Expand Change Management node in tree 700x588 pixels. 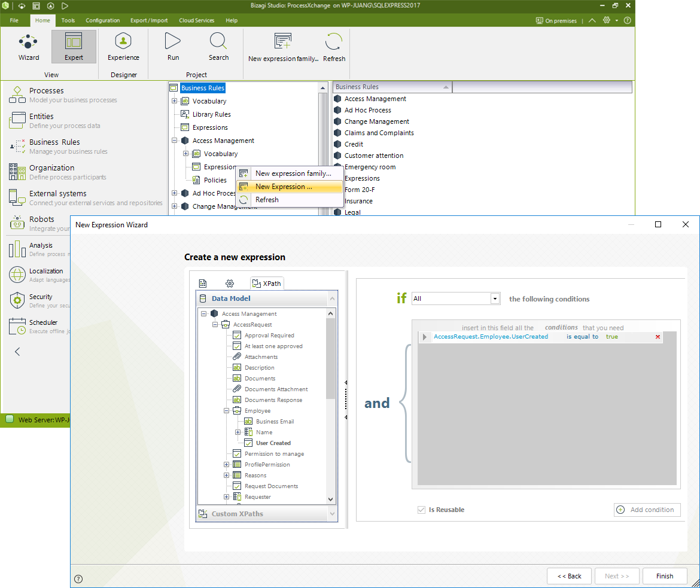click(175, 206)
